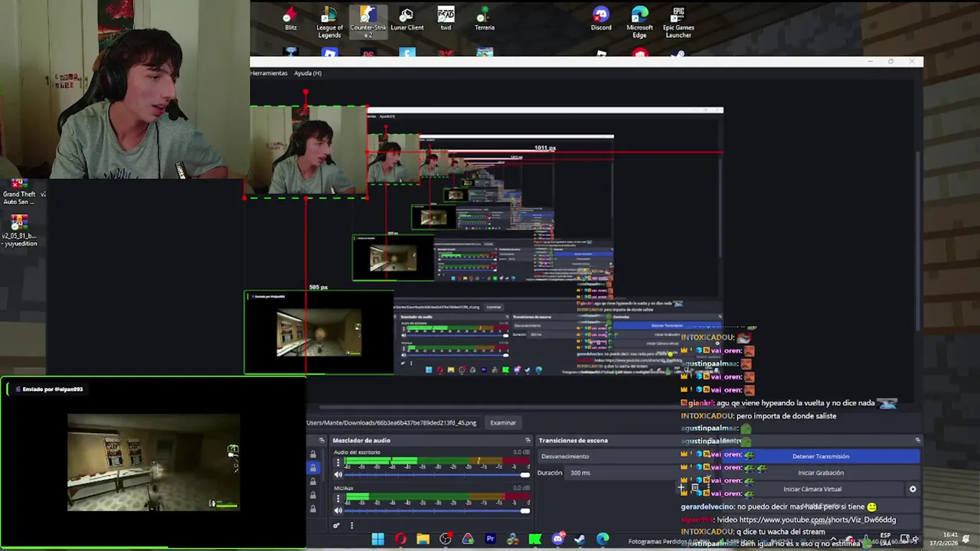Mute the Mic/Aux channel

tap(338, 510)
